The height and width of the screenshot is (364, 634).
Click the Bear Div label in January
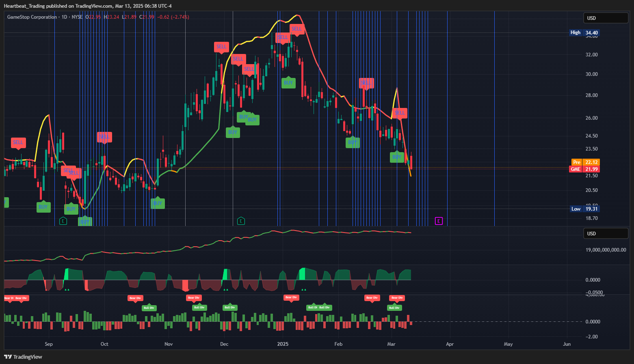click(x=291, y=297)
